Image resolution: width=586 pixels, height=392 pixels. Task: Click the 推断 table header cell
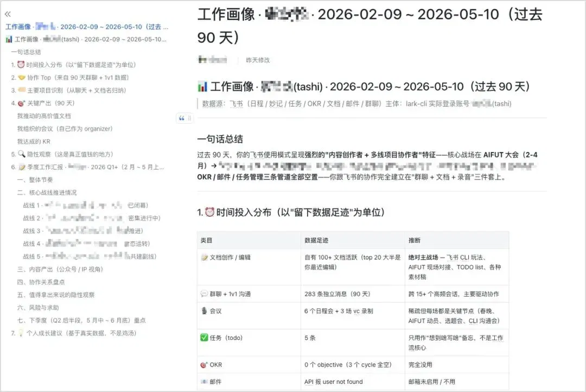(x=457, y=240)
